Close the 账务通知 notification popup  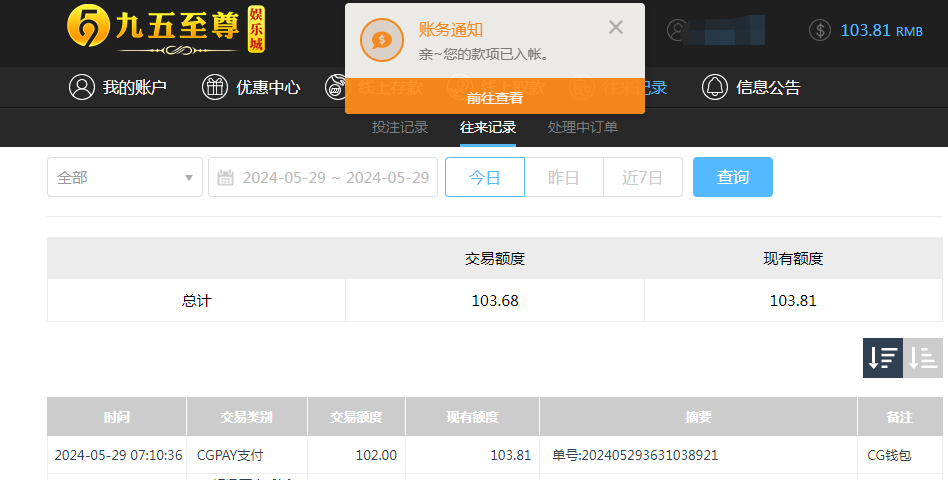pos(616,28)
